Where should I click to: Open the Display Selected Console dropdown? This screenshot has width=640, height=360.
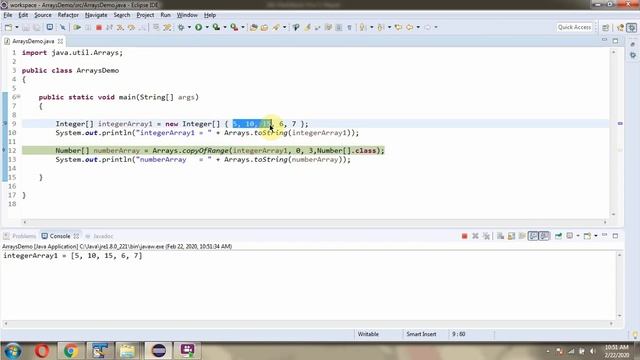[x=578, y=236]
